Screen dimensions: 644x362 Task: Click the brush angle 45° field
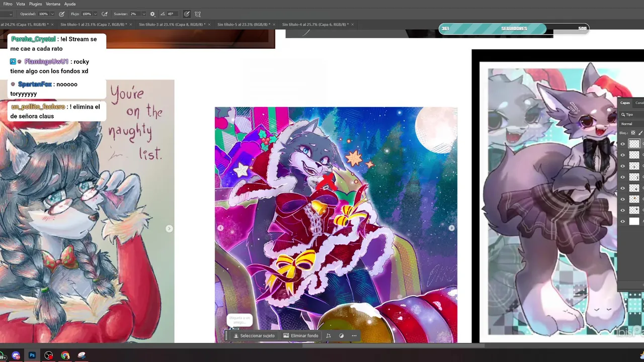point(172,14)
